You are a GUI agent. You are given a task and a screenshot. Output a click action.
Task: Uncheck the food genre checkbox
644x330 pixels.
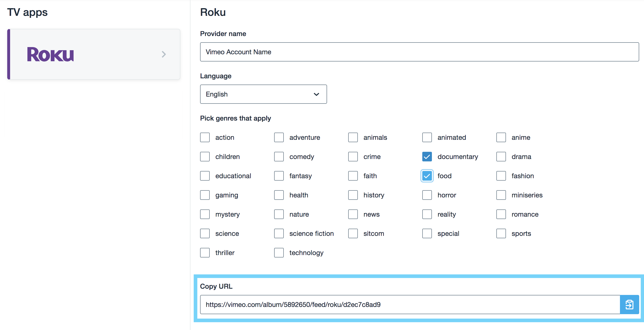[427, 176]
